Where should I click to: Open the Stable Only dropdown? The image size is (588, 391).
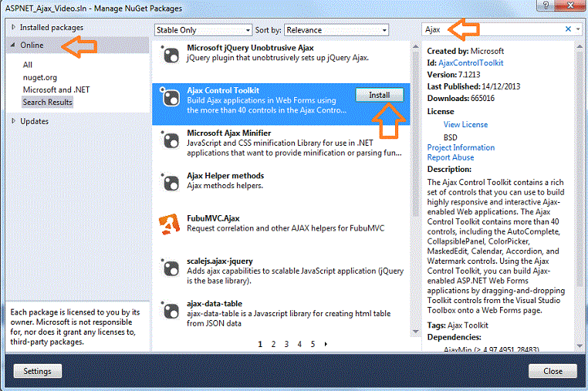(203, 30)
